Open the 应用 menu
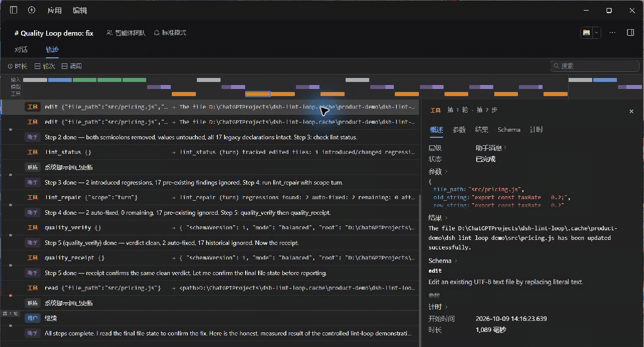The image size is (644, 347). (55, 10)
